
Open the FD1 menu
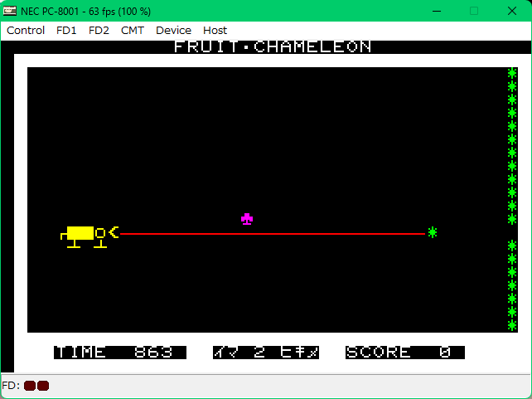click(66, 31)
